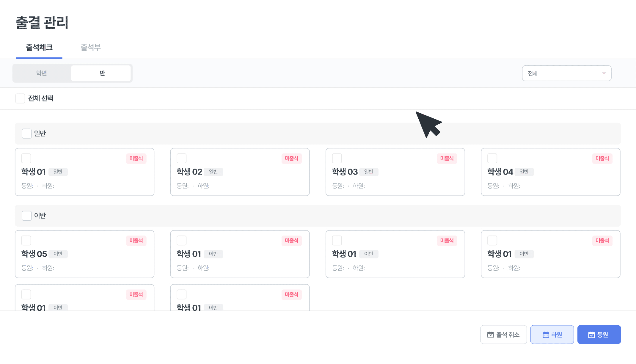Select the 출석체크 tab
Screen dimensions: 636x364
click(x=39, y=48)
